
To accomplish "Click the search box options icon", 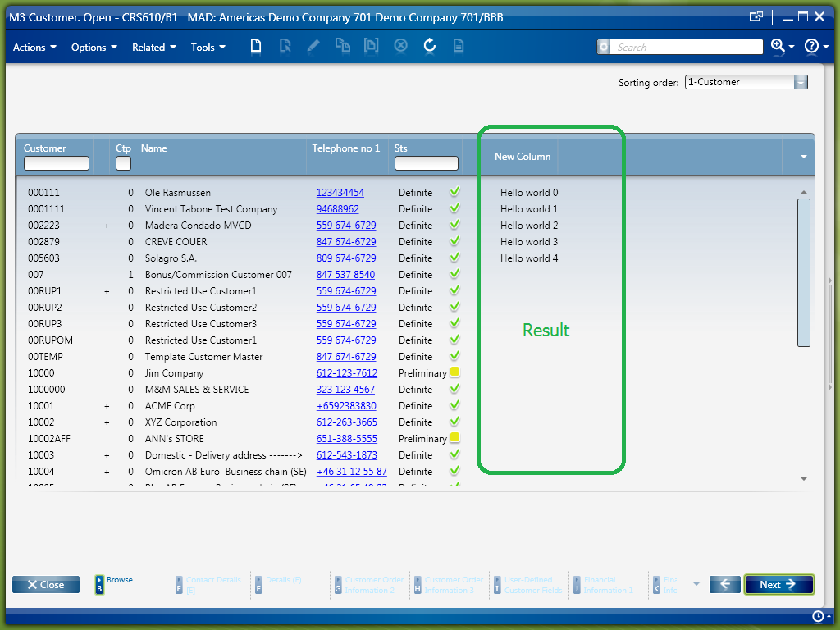I will [605, 48].
